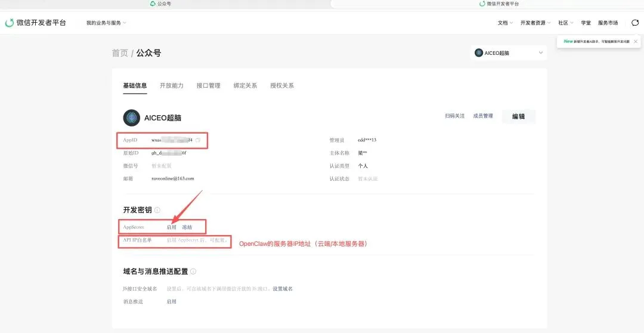Click the email raveonline@163.com

(x=172, y=179)
